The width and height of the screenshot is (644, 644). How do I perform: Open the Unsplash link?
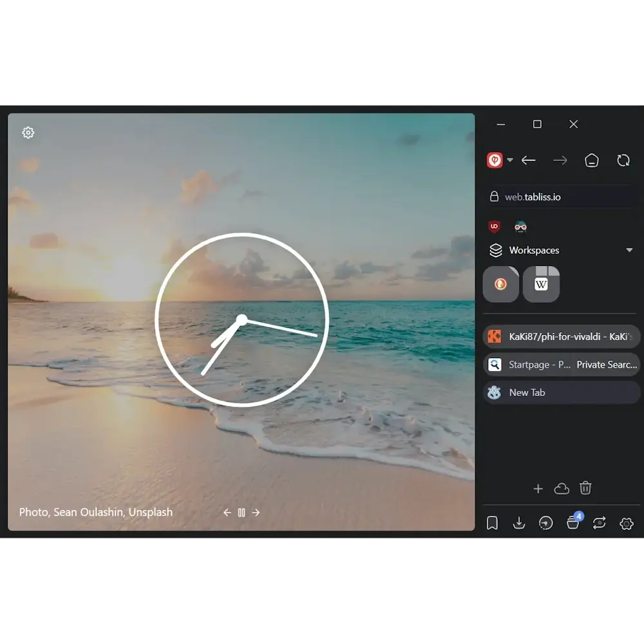point(151,512)
